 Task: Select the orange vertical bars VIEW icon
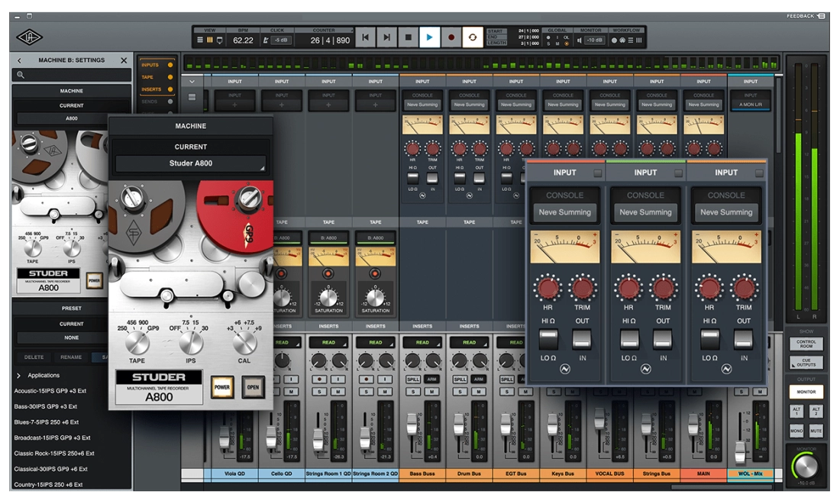(x=209, y=40)
